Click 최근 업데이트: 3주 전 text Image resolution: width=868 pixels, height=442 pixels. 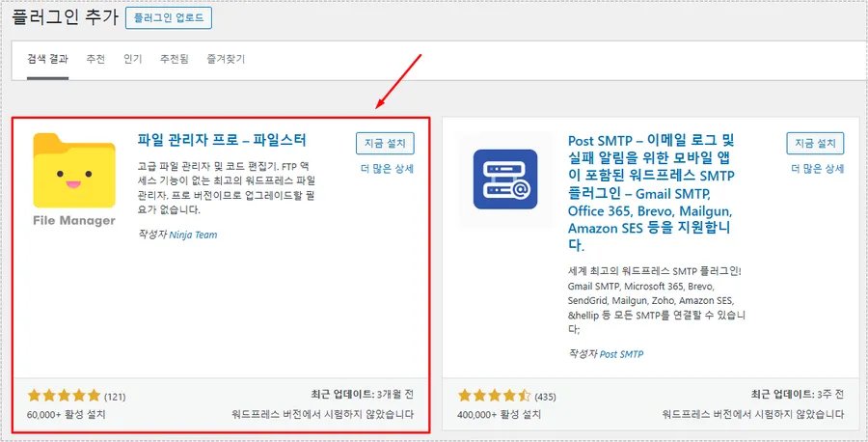[x=798, y=395]
